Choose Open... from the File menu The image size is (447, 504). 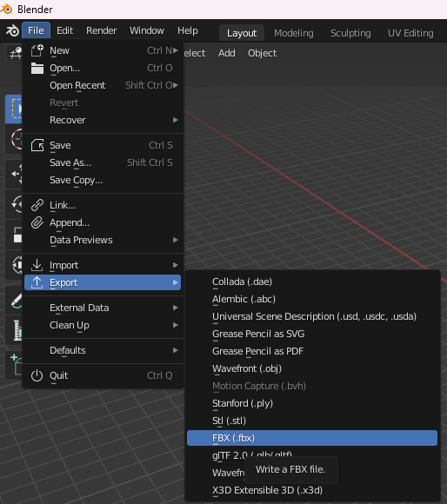click(103, 68)
